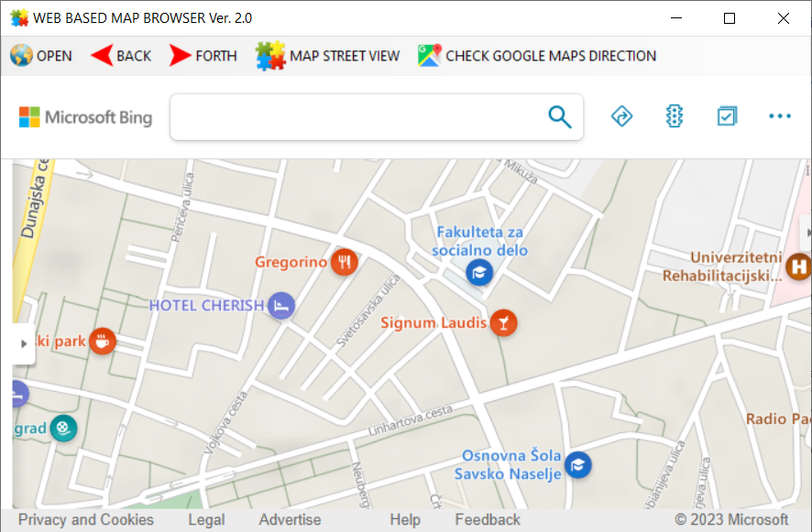
Task: Click the Periceva ulica street label
Action: click(x=182, y=208)
